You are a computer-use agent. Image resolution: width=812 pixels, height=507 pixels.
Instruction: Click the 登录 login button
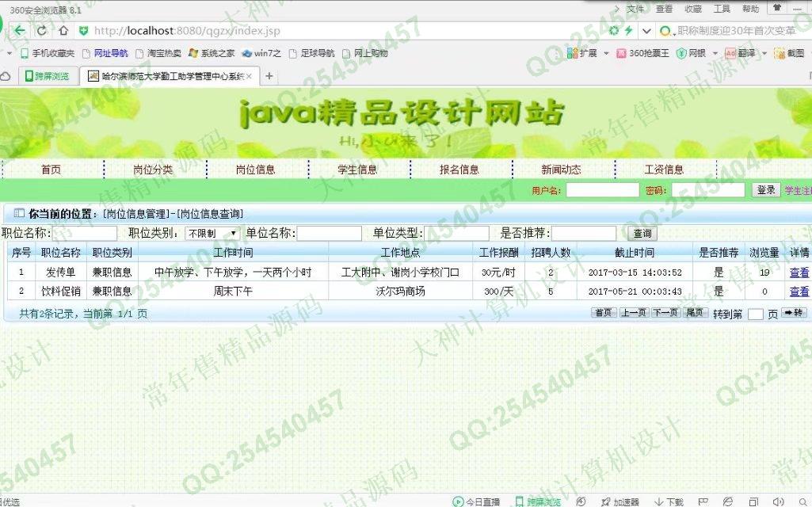click(765, 190)
